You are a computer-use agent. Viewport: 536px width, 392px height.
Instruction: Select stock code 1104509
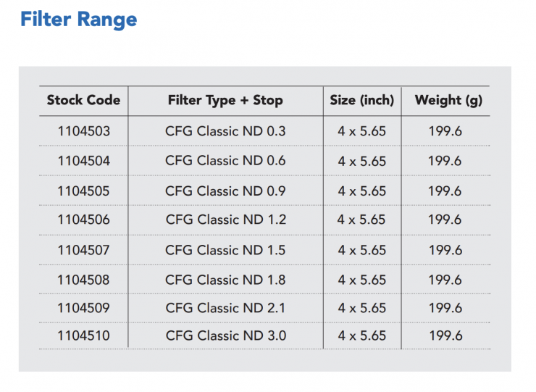(83, 308)
